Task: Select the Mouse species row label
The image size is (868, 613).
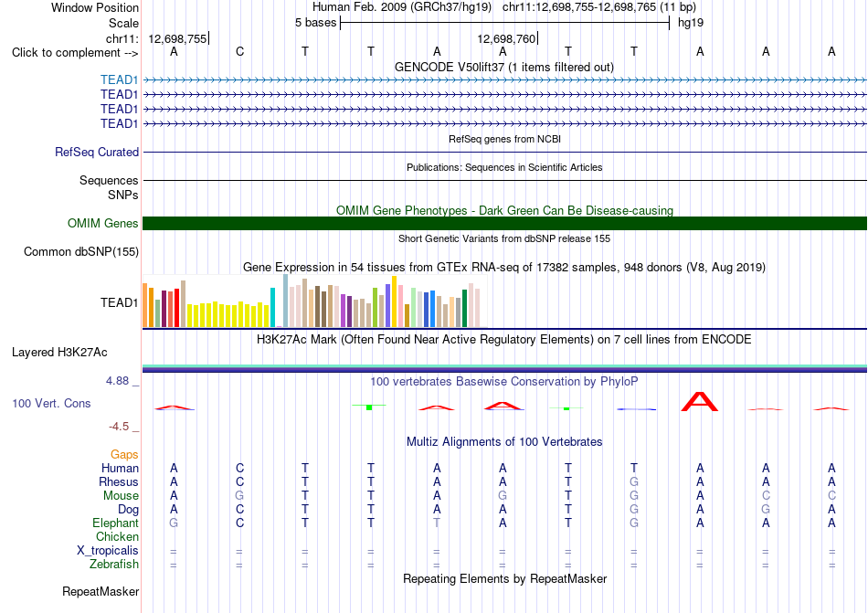Action: point(121,496)
